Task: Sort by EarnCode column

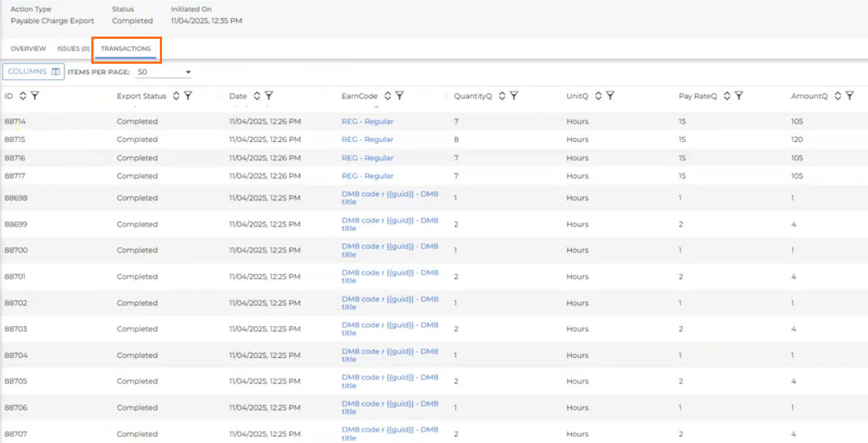Action: (388, 96)
